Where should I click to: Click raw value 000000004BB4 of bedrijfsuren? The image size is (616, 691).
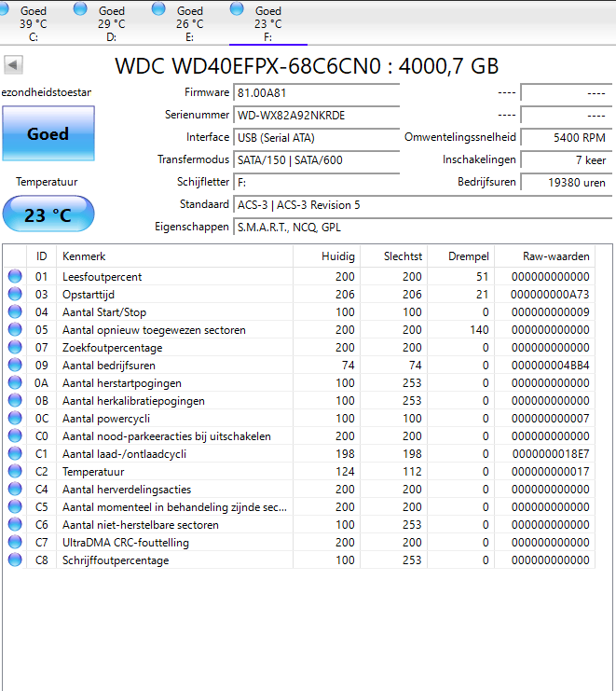tap(551, 366)
